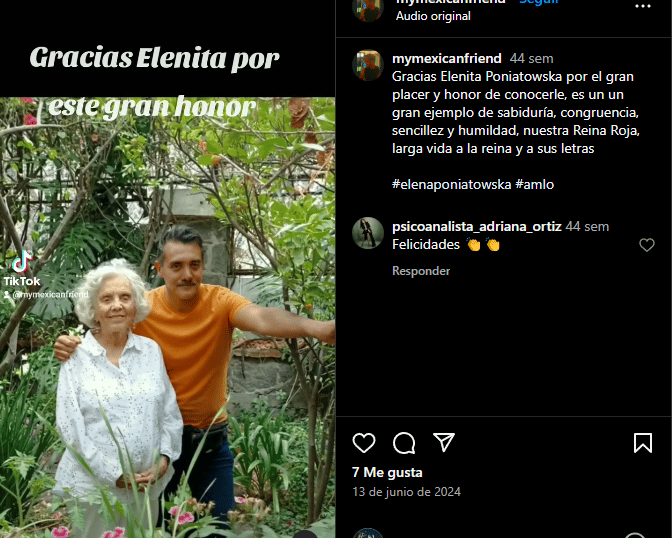Viewport: 672px width, 538px height.
Task: Open the #elenaponiatowska hashtag
Action: [451, 184]
